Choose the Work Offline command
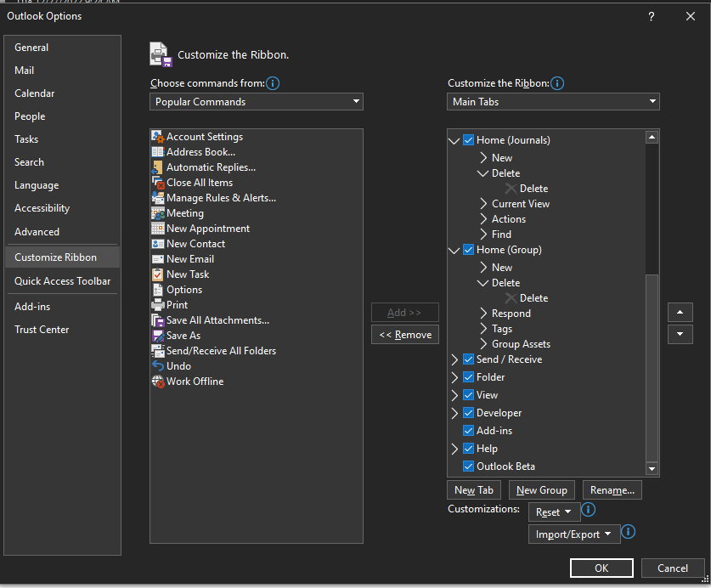The image size is (711, 588). coord(194,381)
